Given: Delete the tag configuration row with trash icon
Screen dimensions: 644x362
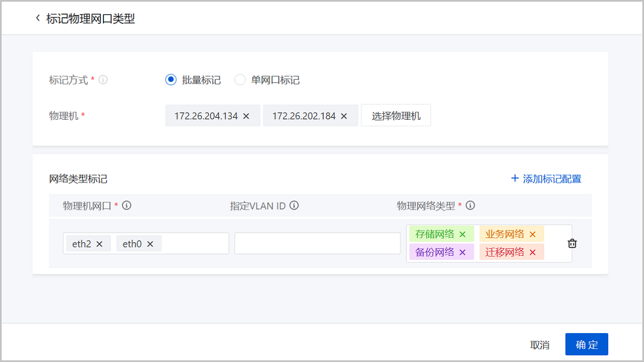Looking at the screenshot, I should 572,243.
